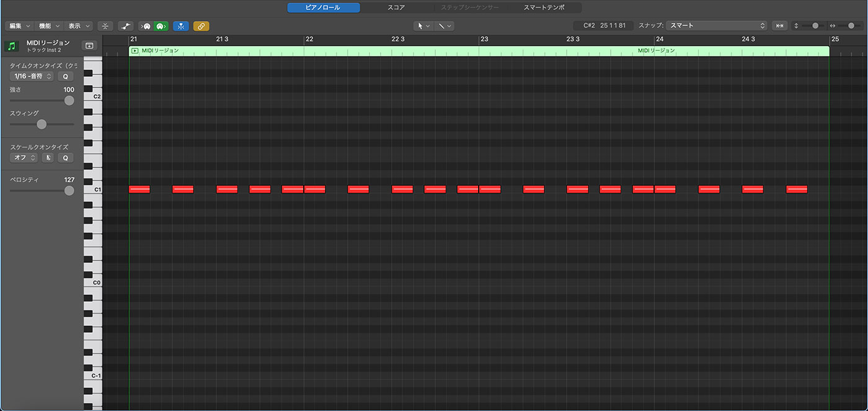Adjust the スウィング slider

(42, 124)
